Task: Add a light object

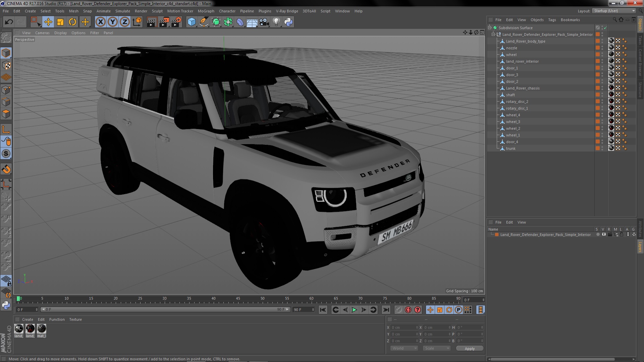Action: point(276,22)
